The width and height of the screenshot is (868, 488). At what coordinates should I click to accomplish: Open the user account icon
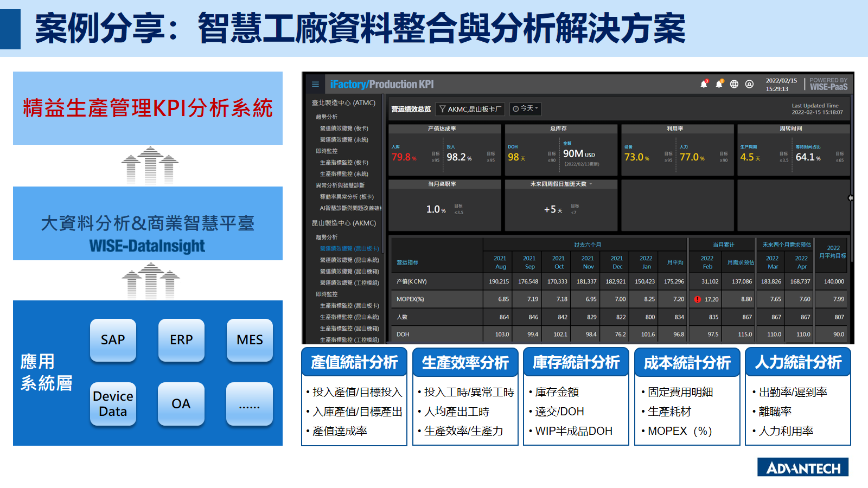click(x=749, y=84)
